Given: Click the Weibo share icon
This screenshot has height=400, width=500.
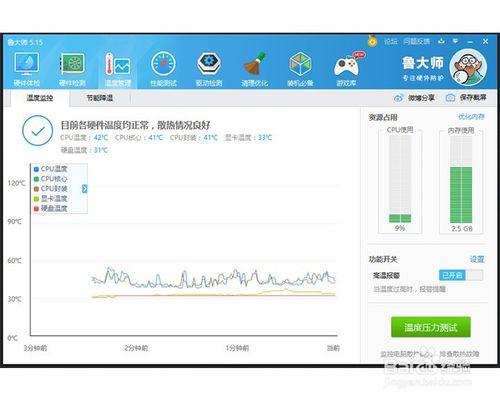Looking at the screenshot, I should coord(398,98).
